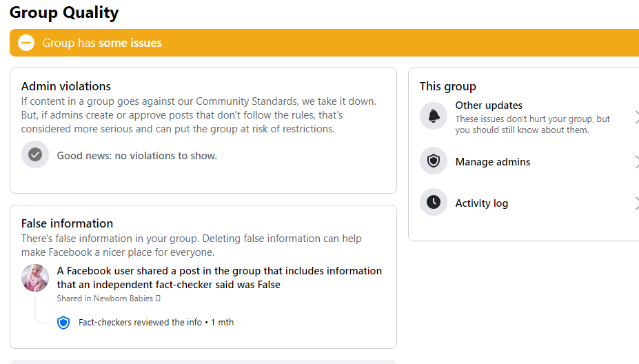
Task: Click the orange Group has some issues banner
Action: [x=325, y=43]
